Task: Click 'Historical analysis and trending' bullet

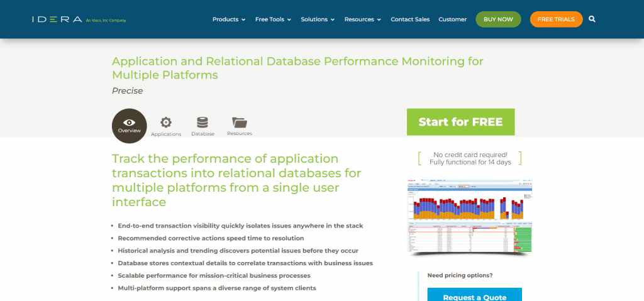Action: coord(238,251)
